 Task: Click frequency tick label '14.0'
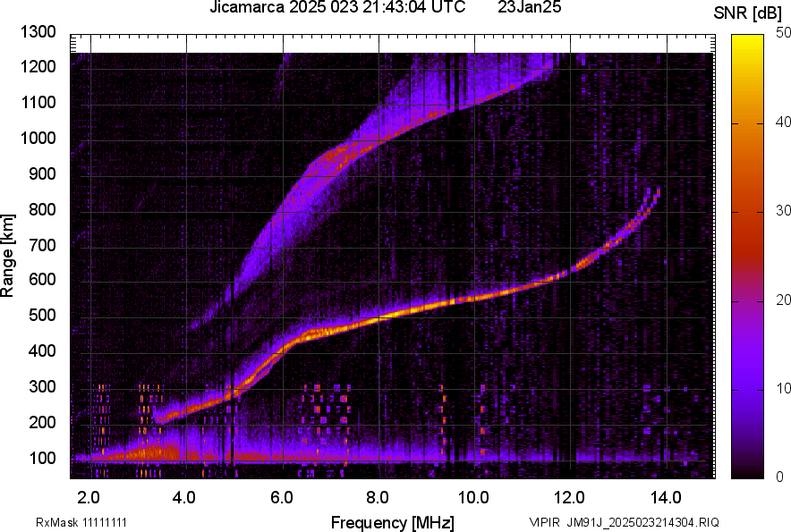[666, 498]
